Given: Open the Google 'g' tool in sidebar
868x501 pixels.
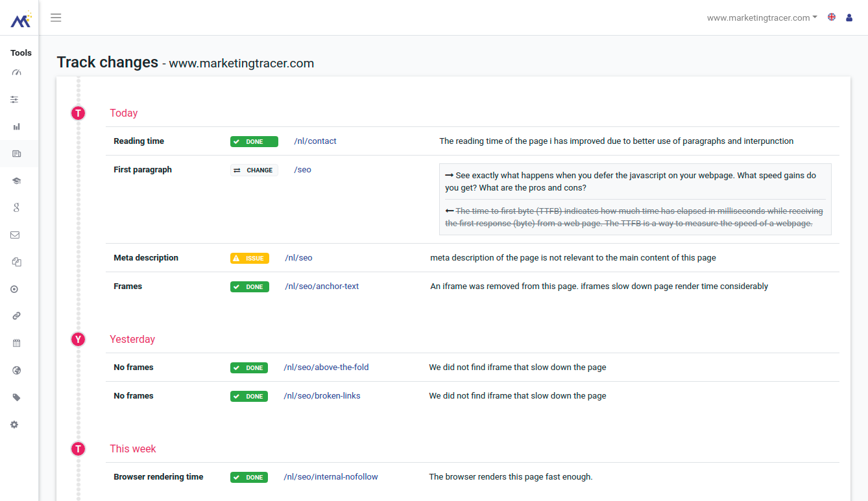Looking at the screenshot, I should pyautogui.click(x=16, y=208).
